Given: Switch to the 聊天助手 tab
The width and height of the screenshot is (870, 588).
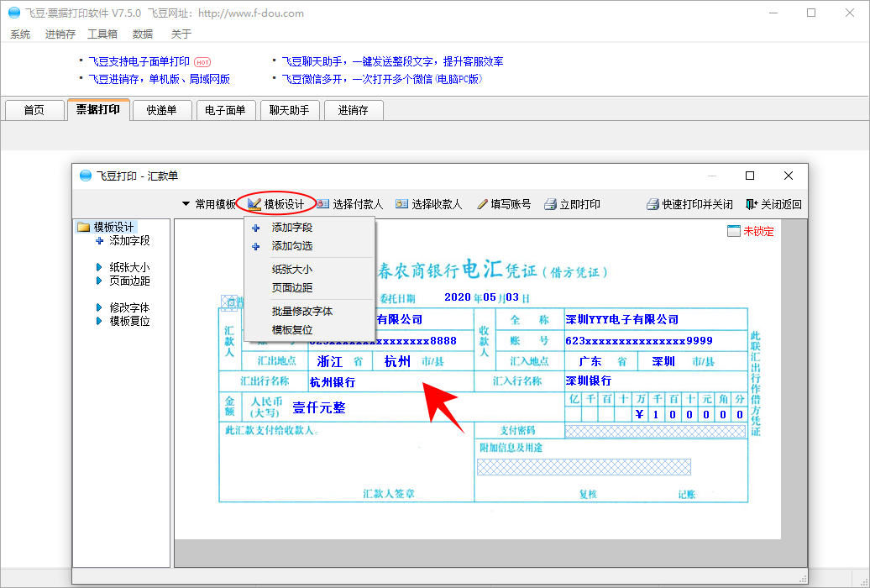Looking at the screenshot, I should [x=289, y=110].
